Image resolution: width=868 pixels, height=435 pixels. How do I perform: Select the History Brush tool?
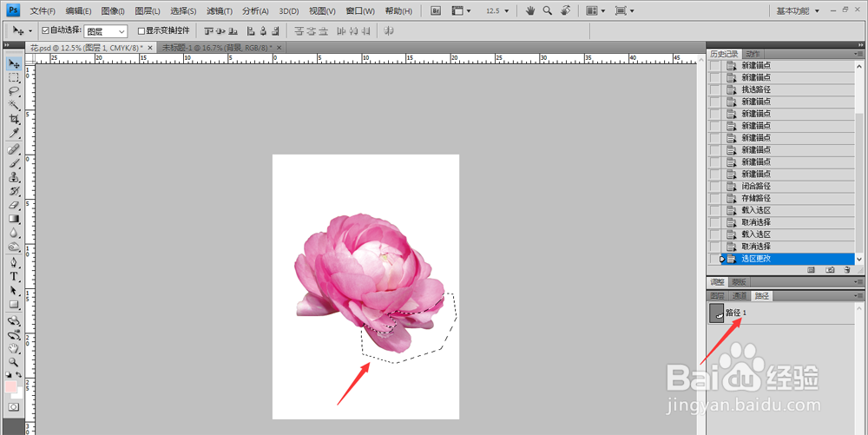(14, 191)
